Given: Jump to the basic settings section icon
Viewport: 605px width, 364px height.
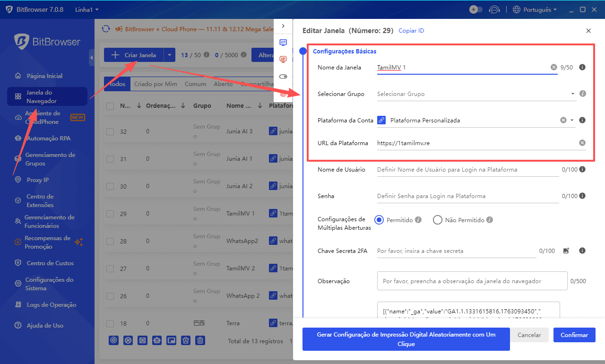Looking at the screenshot, I should [283, 43].
